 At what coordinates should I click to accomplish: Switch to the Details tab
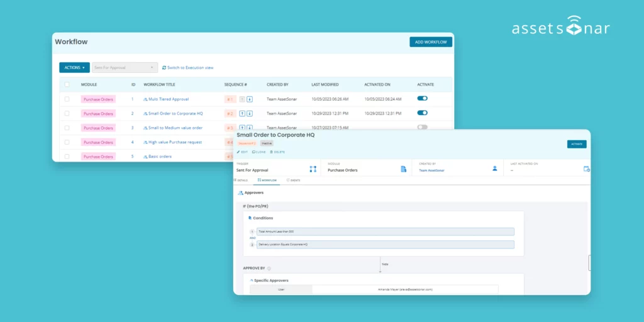click(x=242, y=180)
